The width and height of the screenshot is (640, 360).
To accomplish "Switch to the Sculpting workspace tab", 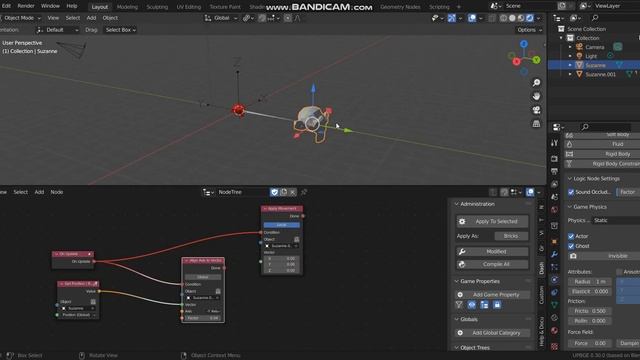I will click(x=157, y=7).
